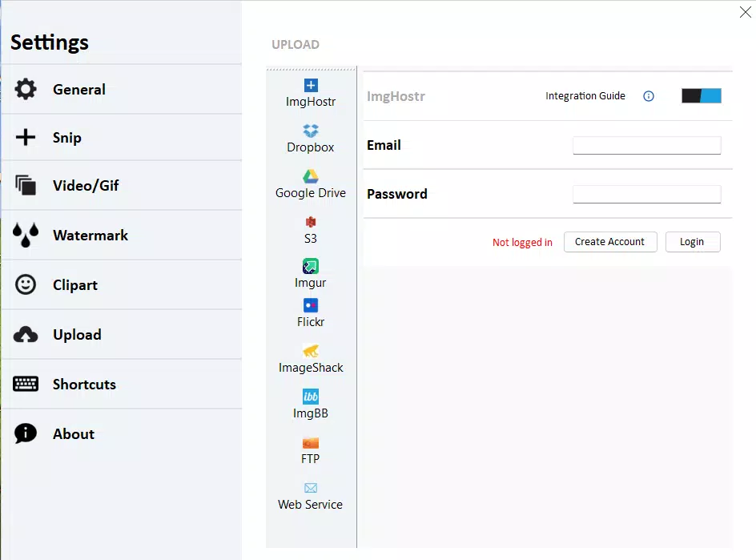Select the ImgBB service icon
This screenshot has height=560, width=756.
pos(311,397)
